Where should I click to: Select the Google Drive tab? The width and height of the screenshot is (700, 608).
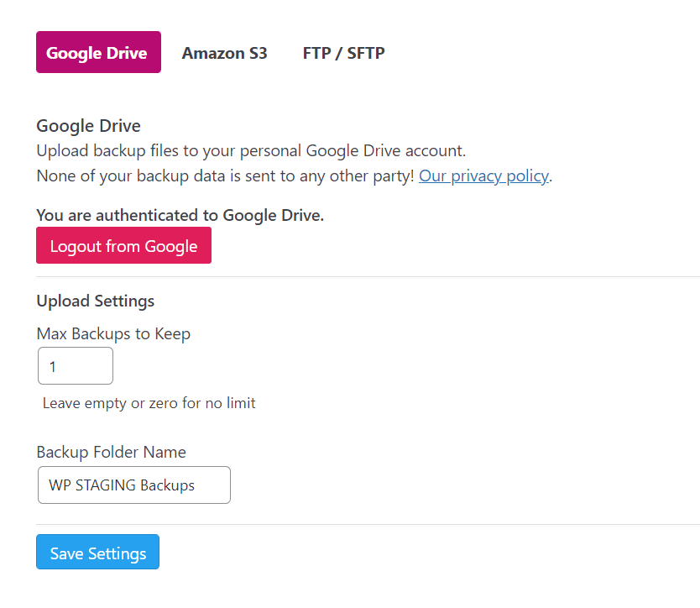tap(98, 52)
